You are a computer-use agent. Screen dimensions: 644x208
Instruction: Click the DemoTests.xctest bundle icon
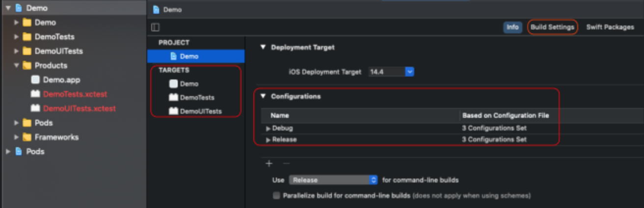click(x=35, y=94)
